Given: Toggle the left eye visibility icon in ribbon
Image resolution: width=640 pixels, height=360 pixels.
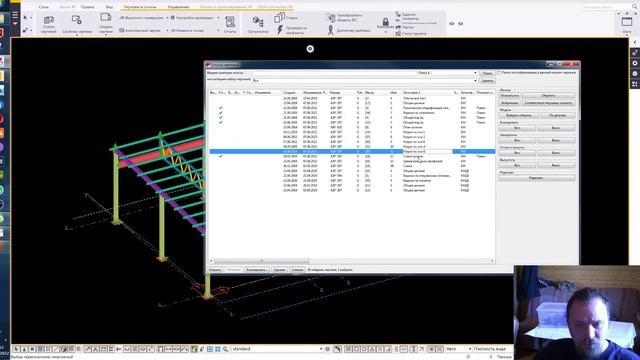Looking at the screenshot, I should 451,24.
